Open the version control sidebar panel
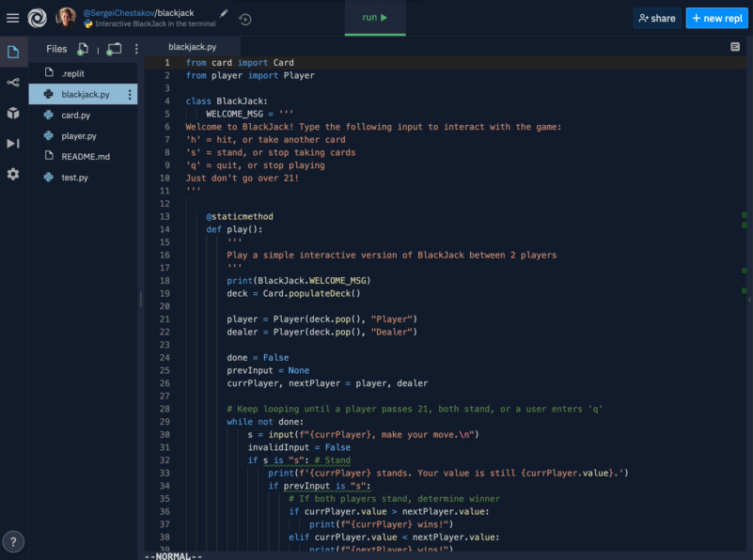 [x=13, y=83]
